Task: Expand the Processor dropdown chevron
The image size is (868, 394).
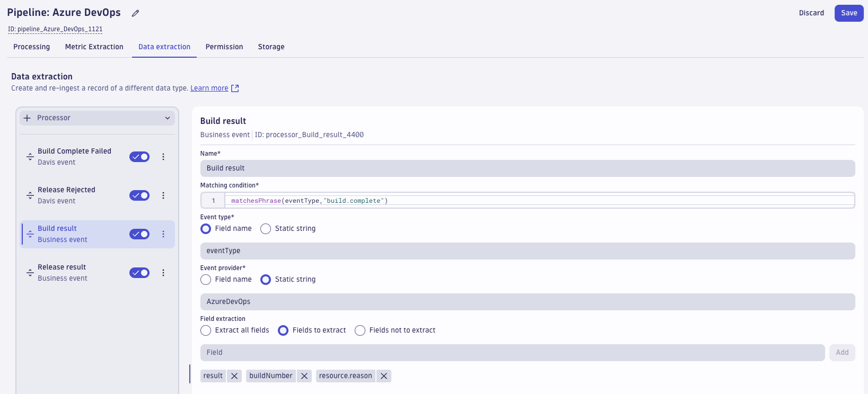Action: (168, 118)
